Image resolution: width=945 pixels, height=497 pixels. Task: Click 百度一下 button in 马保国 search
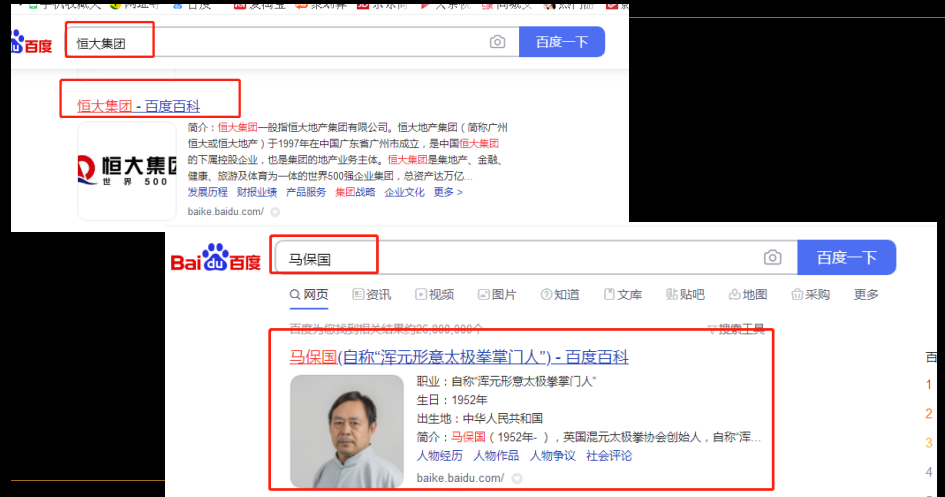(846, 257)
